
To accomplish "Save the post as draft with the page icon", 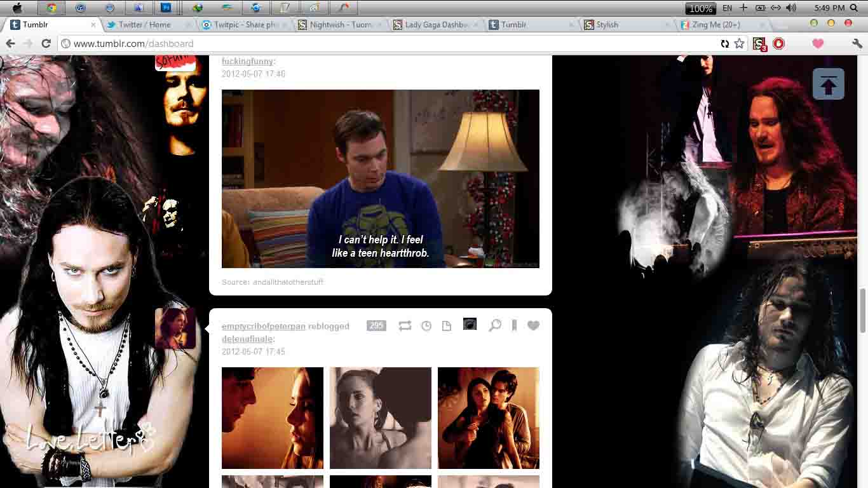I will tap(447, 326).
